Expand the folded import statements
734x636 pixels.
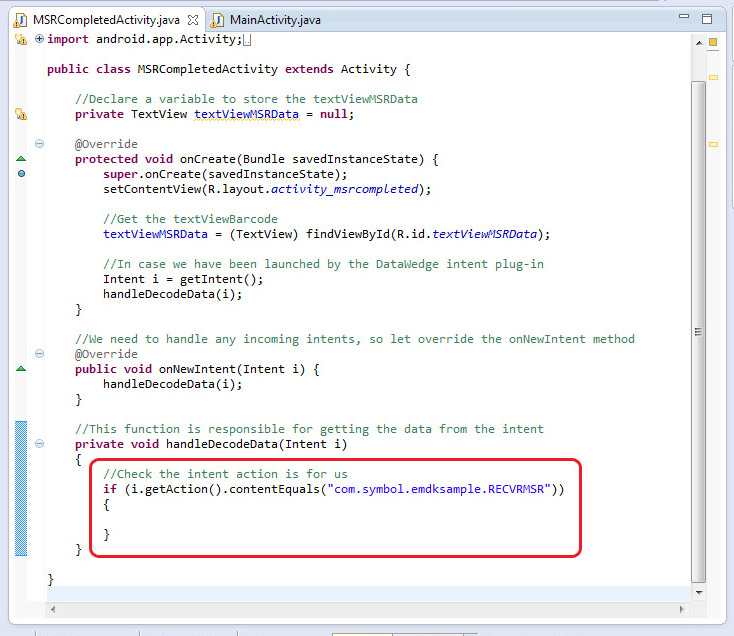[x=39, y=39]
